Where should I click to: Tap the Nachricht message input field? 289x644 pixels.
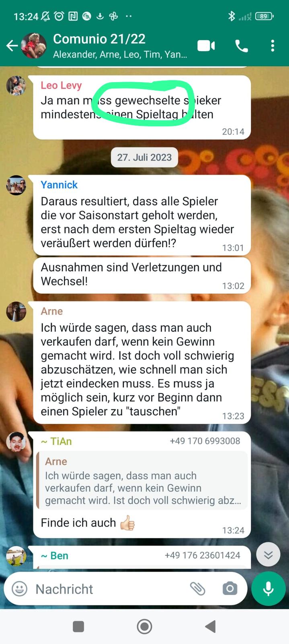pos(109,589)
